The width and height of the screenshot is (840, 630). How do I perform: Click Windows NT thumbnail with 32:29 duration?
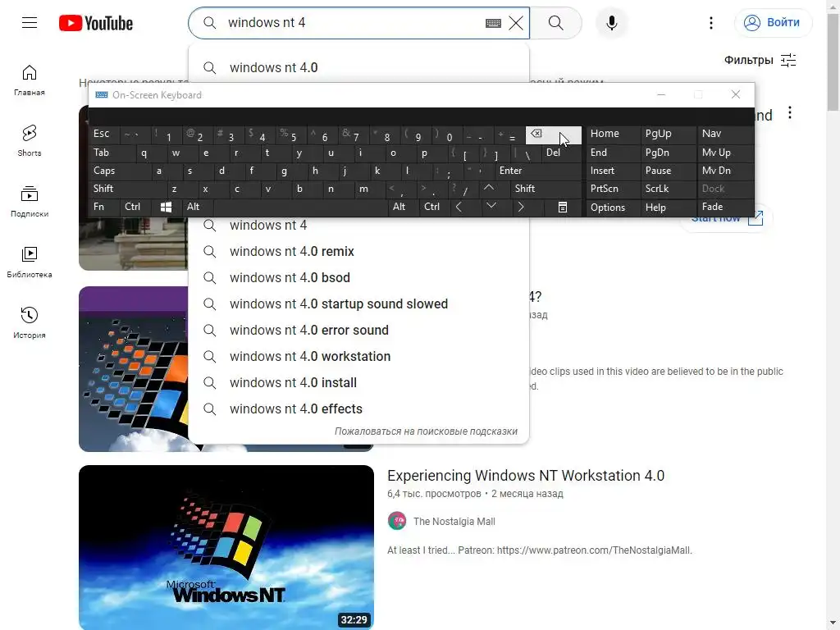point(226,547)
